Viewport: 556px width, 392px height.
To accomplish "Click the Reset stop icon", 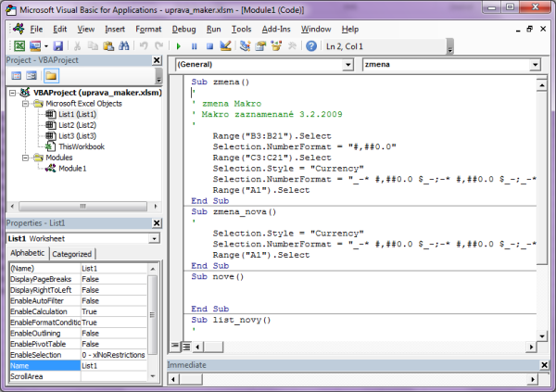I will (209, 46).
